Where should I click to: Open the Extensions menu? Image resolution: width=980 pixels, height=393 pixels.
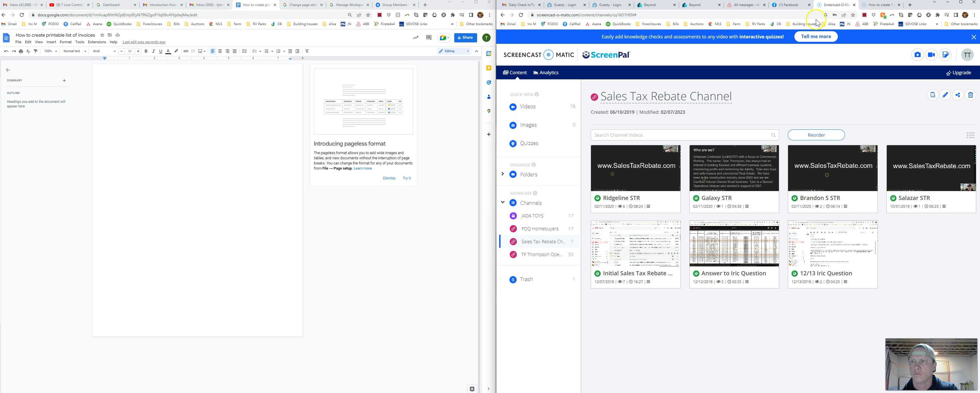(x=97, y=42)
